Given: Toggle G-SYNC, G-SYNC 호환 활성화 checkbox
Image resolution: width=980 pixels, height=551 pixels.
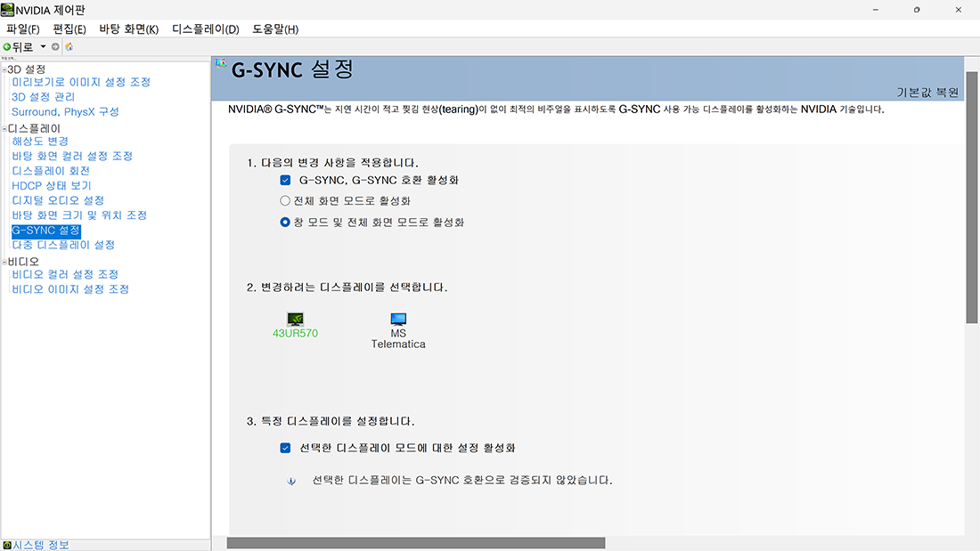Looking at the screenshot, I should (285, 180).
